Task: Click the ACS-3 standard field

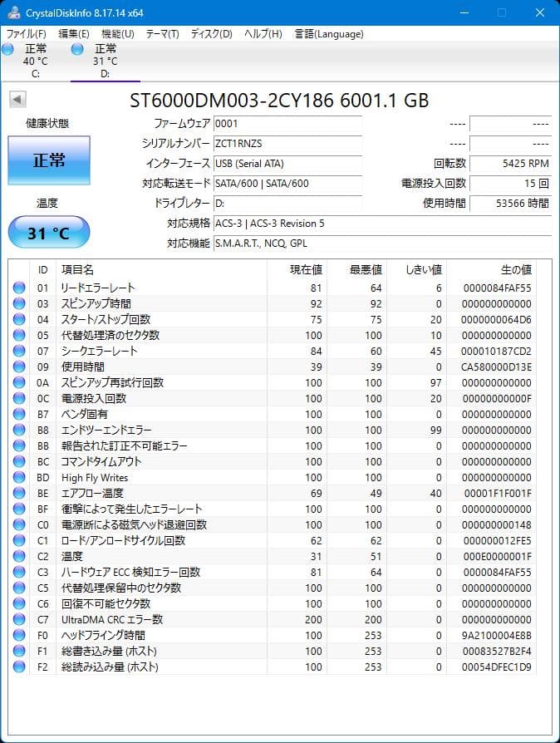Action: pos(382,224)
